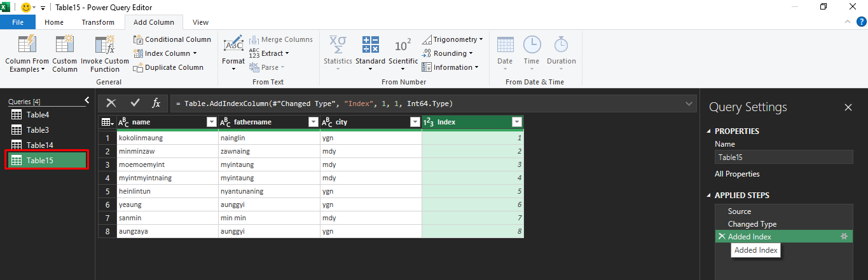
Task: Click cell aungzaya
Action: (x=167, y=232)
